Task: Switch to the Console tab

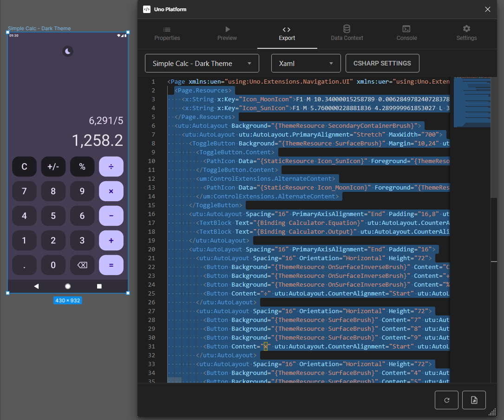Action: point(406,33)
